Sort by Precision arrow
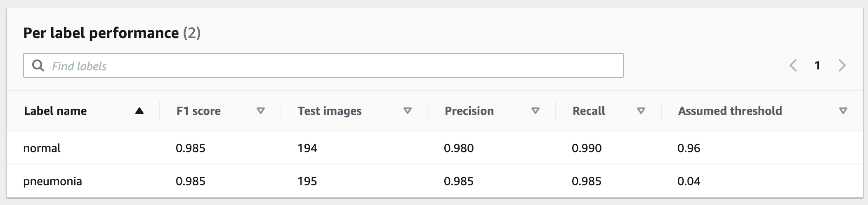Viewport: 868px width, 205px height. [535, 111]
